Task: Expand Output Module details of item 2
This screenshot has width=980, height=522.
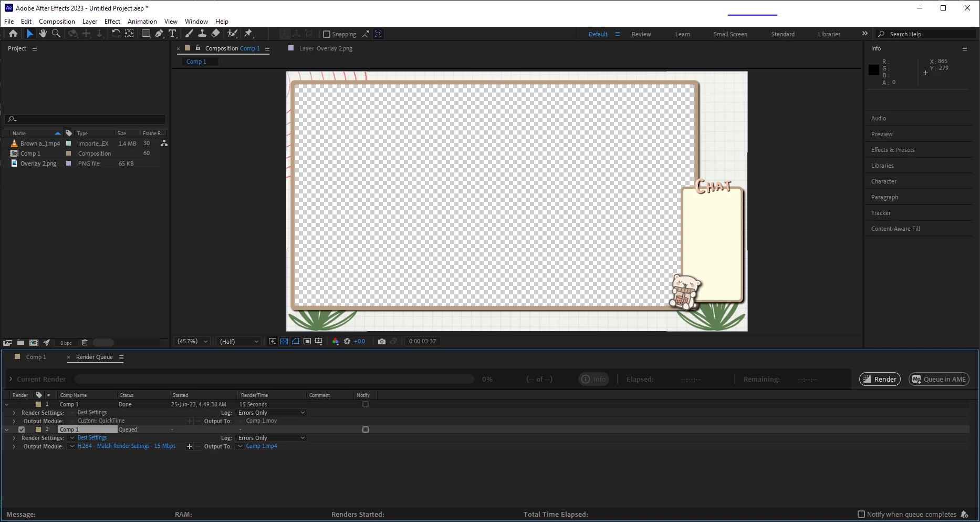Action: point(14,446)
